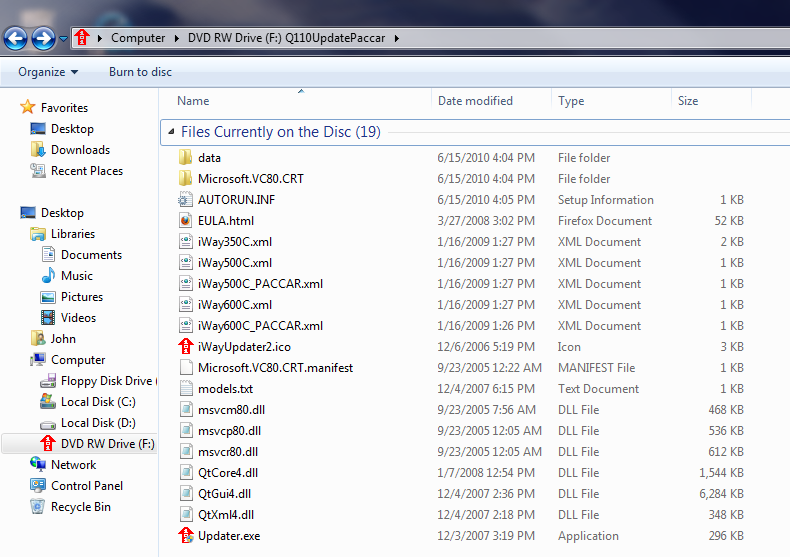Click the MANIFEST File type entry
The width and height of the screenshot is (790, 557).
click(x=597, y=368)
